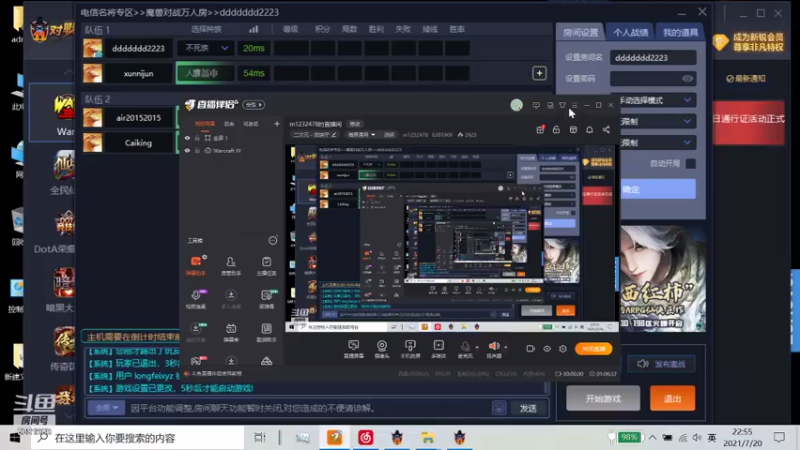Image resolution: width=800 pixels, height=450 pixels.
Task: Open 弹幕秀 tool in toolbox
Action: click(x=231, y=332)
